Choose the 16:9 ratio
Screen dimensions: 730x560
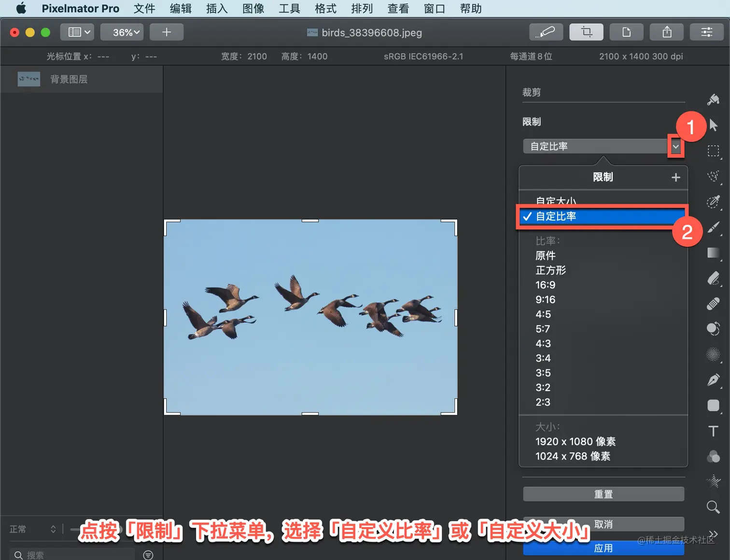click(545, 285)
